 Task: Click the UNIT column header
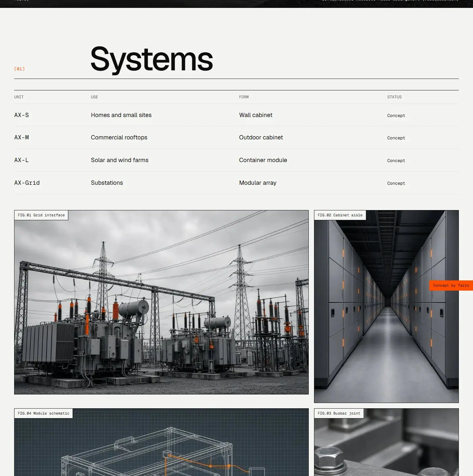pyautogui.click(x=19, y=97)
